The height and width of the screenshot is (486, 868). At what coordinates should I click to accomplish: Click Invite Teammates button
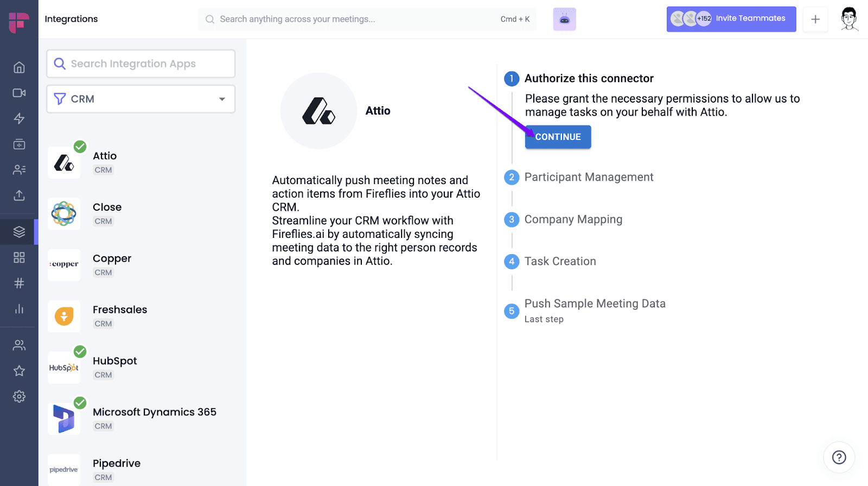point(731,19)
